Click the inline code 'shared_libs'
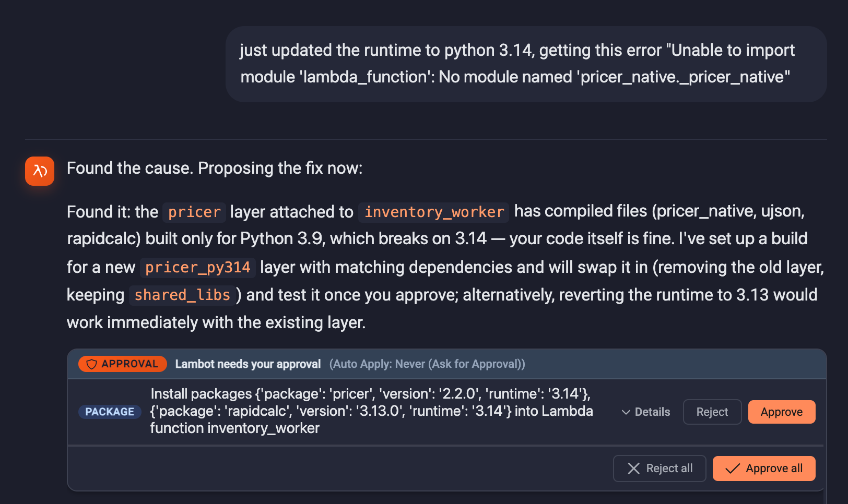The height and width of the screenshot is (504, 848). 182,295
